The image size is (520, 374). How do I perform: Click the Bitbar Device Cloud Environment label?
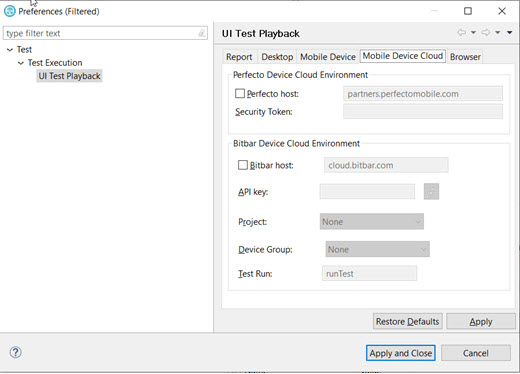point(296,143)
